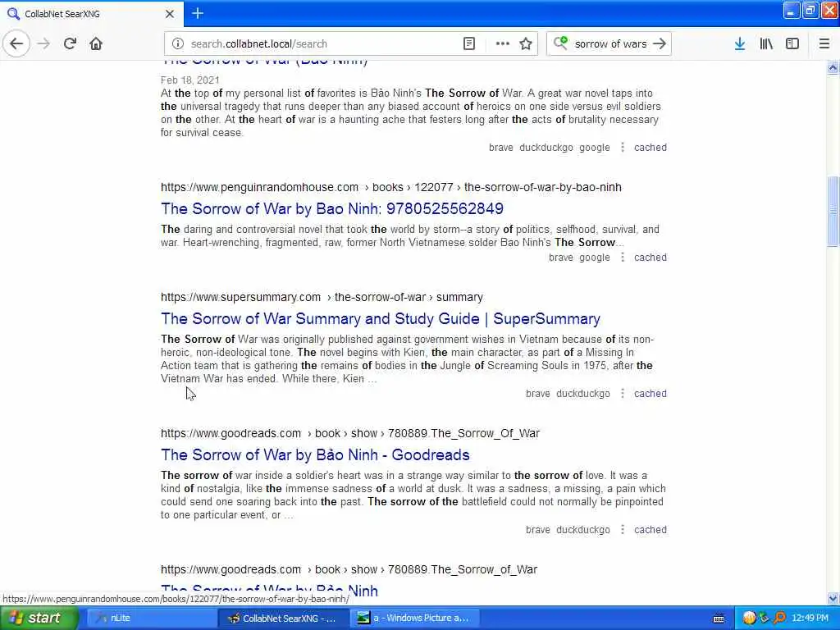Click the taskbar clock showing 12:49 PM

(810, 618)
